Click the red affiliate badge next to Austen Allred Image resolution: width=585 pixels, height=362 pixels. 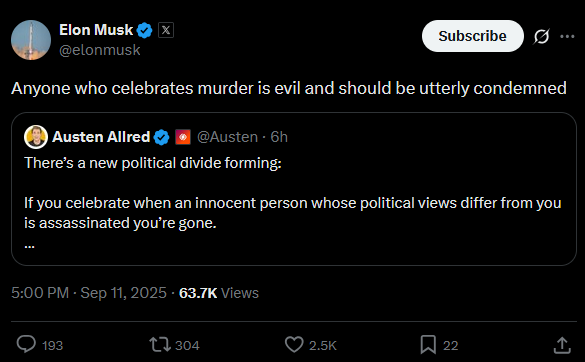[x=183, y=137]
